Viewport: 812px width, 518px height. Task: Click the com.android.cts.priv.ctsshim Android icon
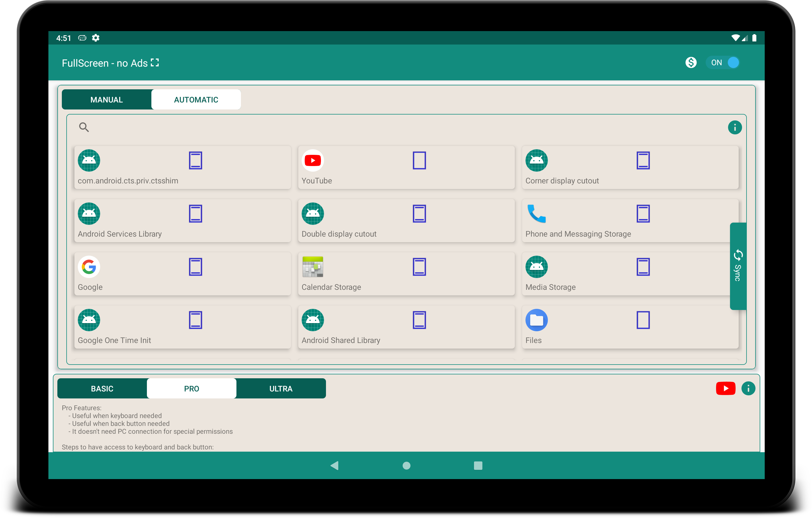(x=89, y=160)
